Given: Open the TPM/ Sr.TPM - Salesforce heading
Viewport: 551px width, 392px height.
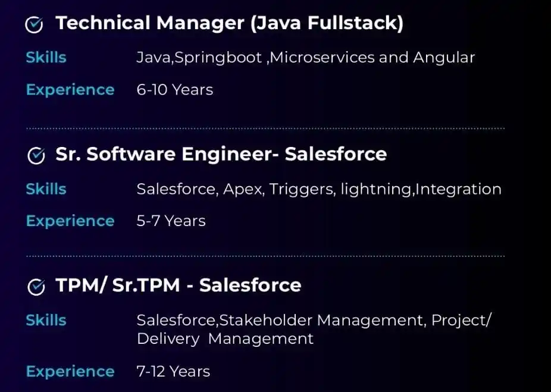Looking at the screenshot, I should click(x=178, y=285).
